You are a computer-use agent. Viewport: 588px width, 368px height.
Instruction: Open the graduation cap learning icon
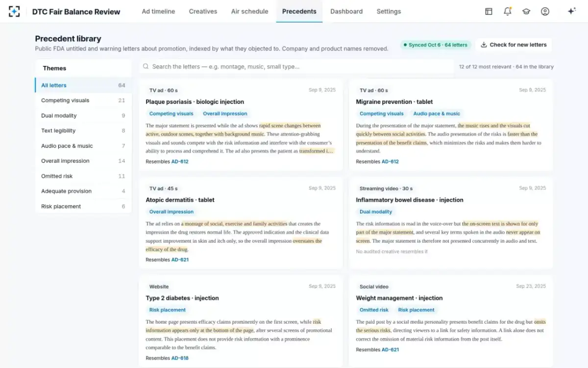[526, 11]
